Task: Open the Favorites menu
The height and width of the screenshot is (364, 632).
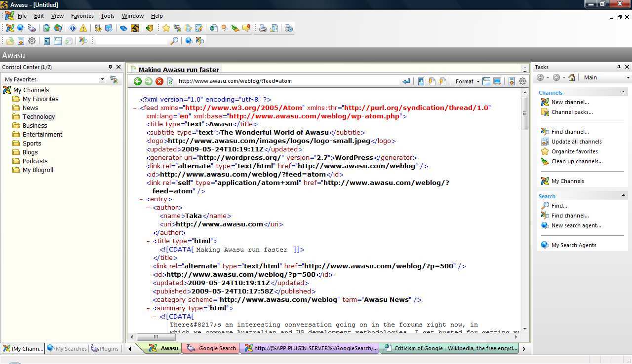Action: click(x=82, y=16)
